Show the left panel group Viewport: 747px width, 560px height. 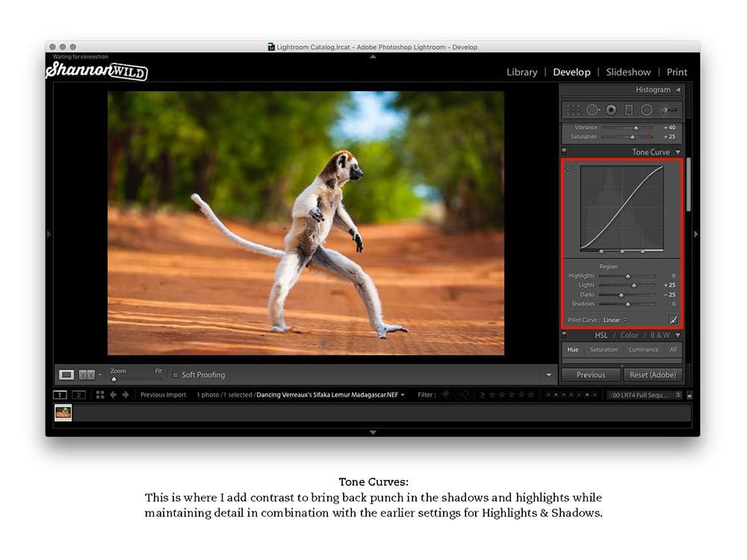click(49, 234)
